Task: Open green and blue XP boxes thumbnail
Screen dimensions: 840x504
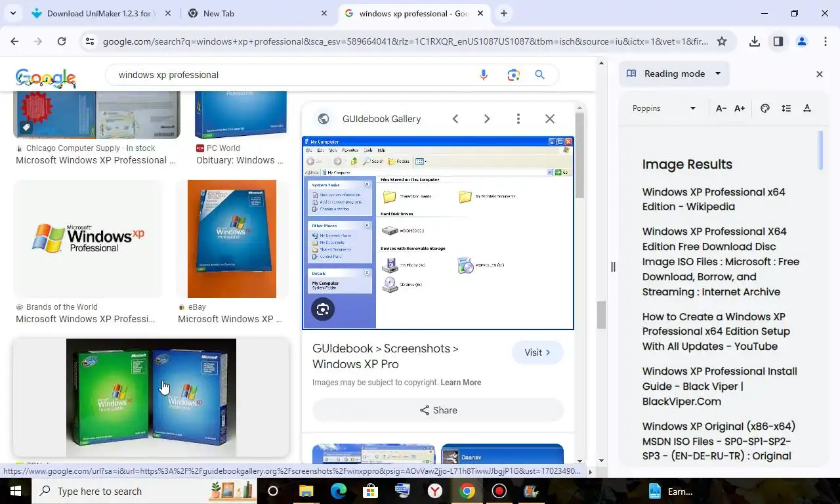Action: [x=151, y=398]
